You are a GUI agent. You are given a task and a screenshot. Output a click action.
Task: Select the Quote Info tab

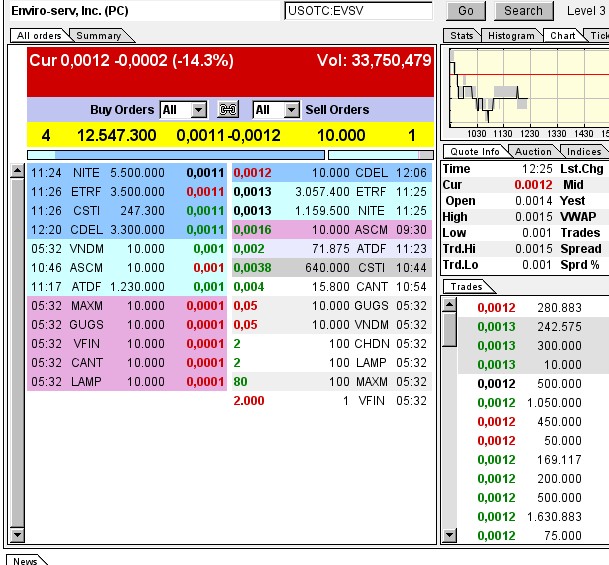475,151
